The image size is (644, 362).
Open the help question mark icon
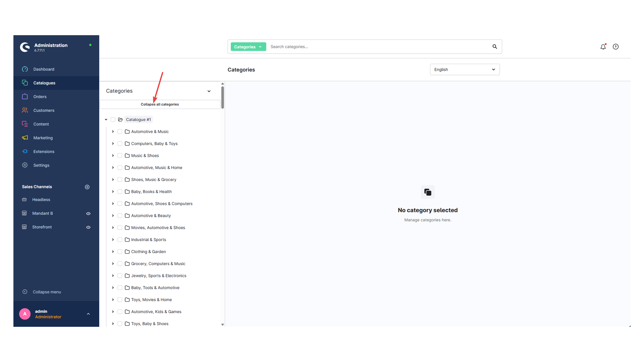[615, 47]
